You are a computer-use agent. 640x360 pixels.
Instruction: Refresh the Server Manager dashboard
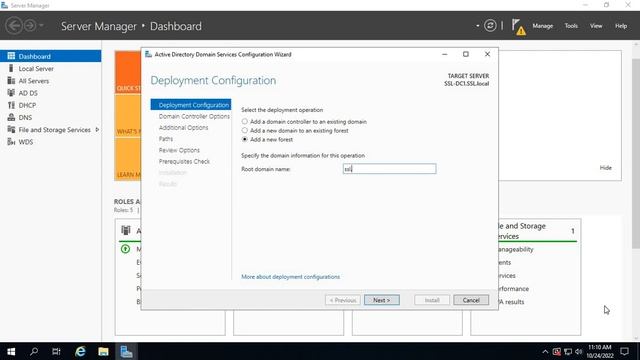(x=490, y=26)
